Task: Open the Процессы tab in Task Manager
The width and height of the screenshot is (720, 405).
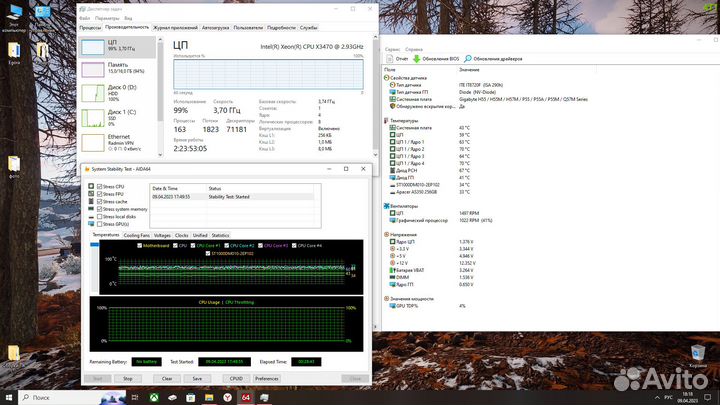Action: click(x=90, y=28)
